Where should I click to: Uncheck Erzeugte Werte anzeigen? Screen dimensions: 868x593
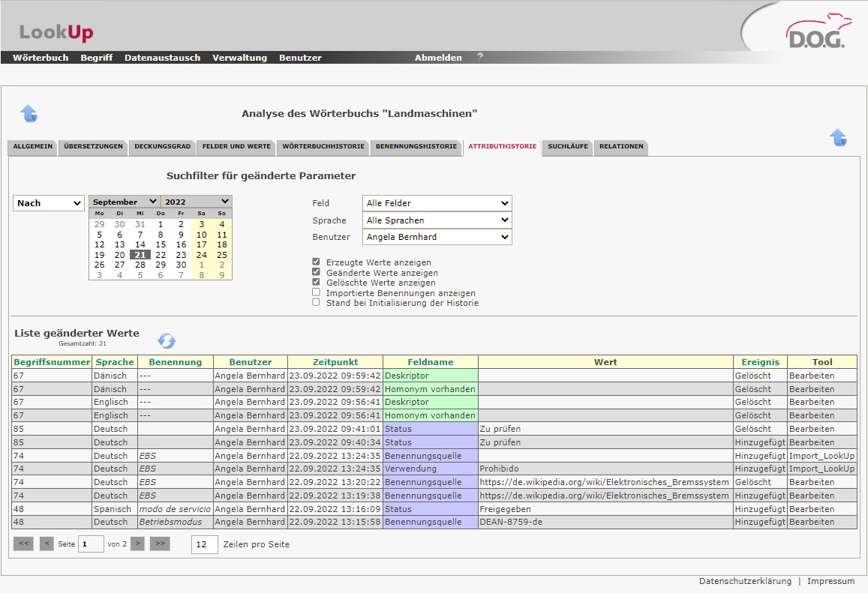click(317, 262)
